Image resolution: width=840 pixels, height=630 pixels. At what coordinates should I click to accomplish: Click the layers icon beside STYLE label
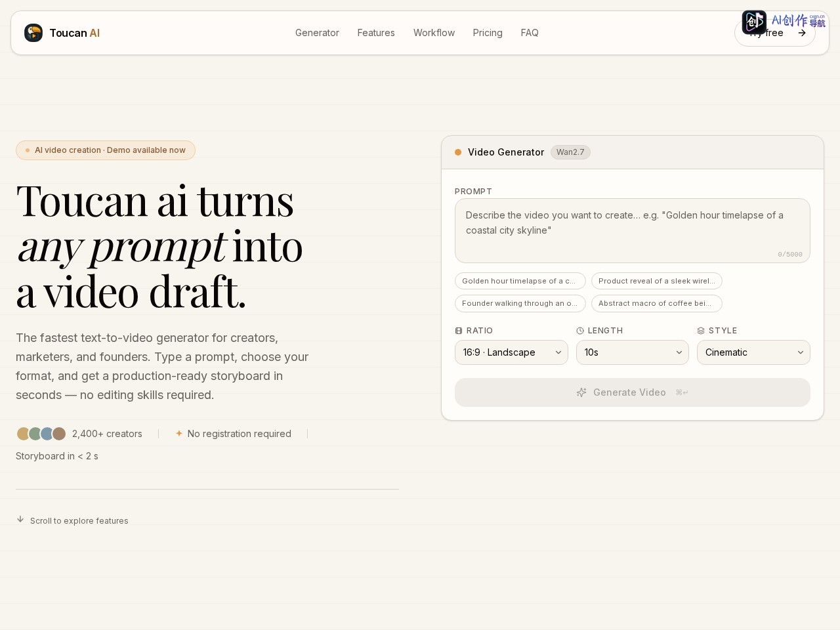(701, 331)
